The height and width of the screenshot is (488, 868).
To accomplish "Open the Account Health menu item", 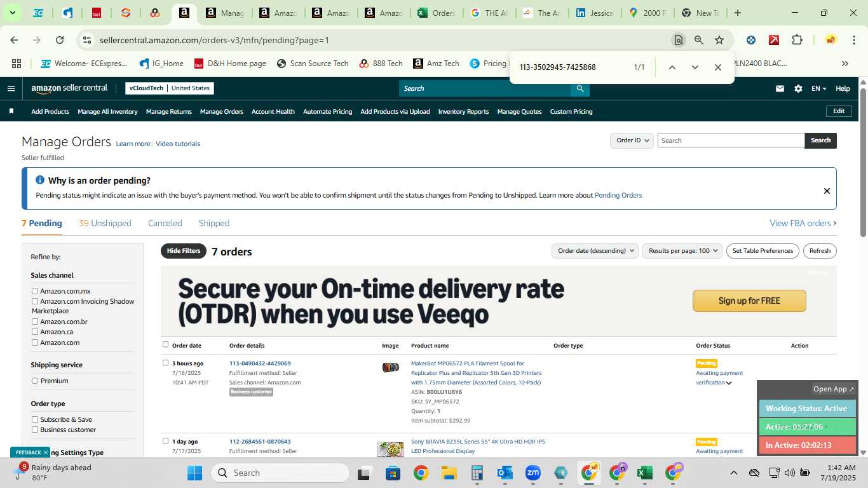I will click(273, 111).
